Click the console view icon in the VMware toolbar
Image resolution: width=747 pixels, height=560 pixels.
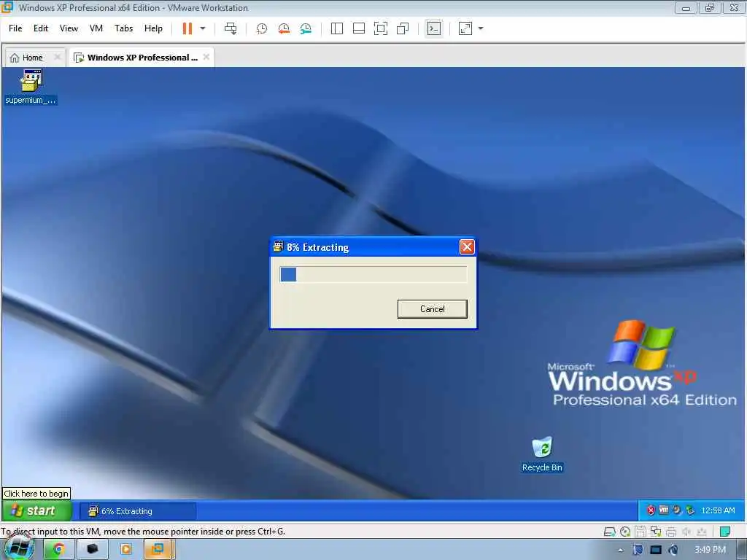click(x=434, y=28)
